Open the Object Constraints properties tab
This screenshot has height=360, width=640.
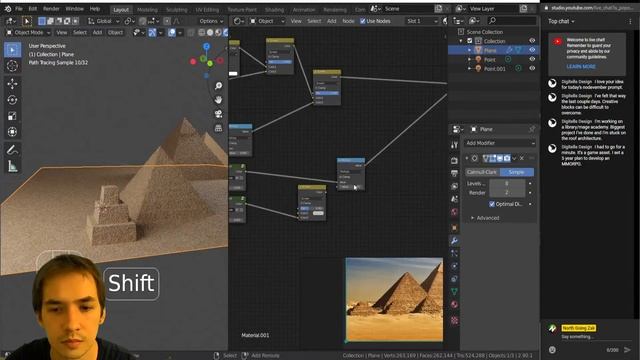454,279
